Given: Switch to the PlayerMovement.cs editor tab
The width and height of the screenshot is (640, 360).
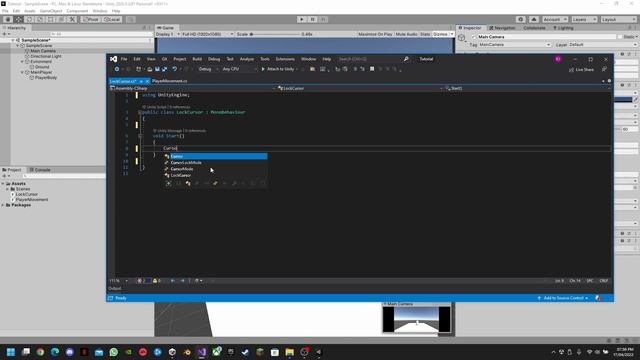Looking at the screenshot, I should tap(170, 81).
